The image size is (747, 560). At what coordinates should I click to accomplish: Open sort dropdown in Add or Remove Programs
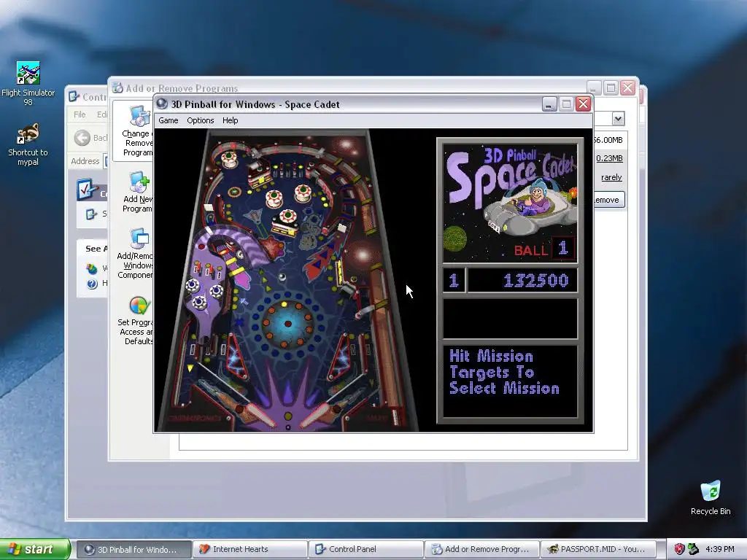(x=618, y=119)
